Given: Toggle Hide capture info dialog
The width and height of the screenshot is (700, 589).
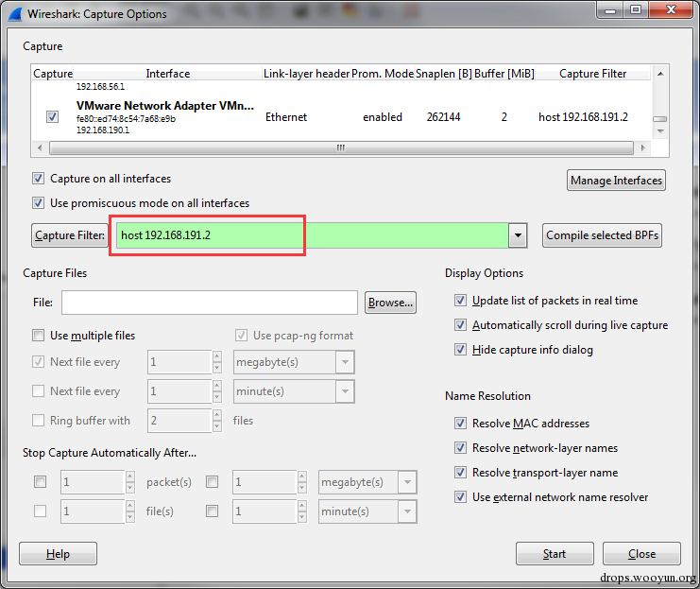Looking at the screenshot, I should (x=460, y=350).
